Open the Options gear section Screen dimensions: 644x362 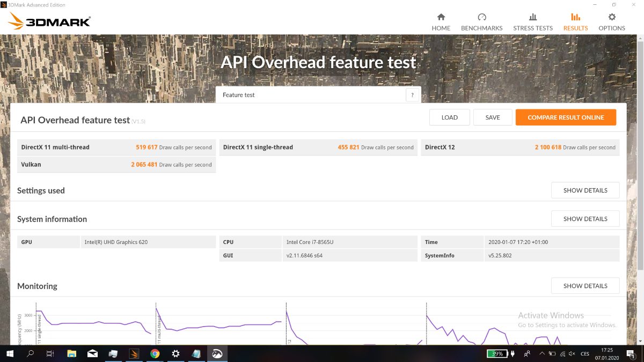coord(612,22)
